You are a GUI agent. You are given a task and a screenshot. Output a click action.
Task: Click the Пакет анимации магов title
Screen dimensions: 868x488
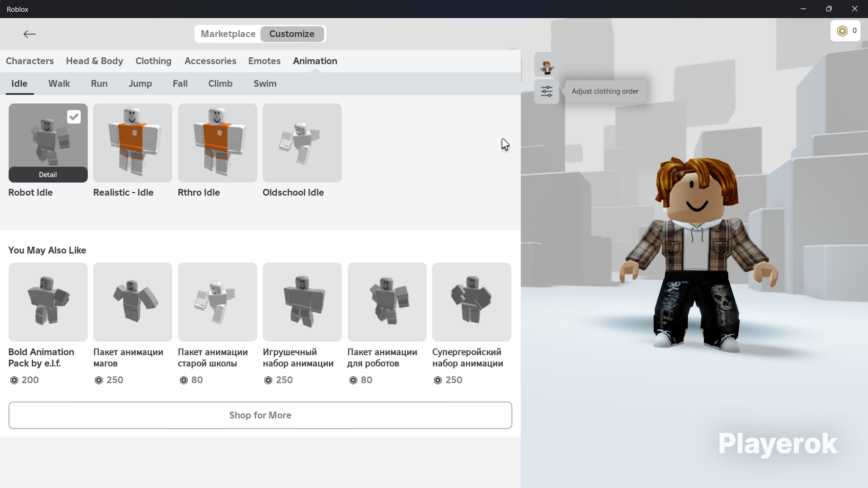point(128,358)
